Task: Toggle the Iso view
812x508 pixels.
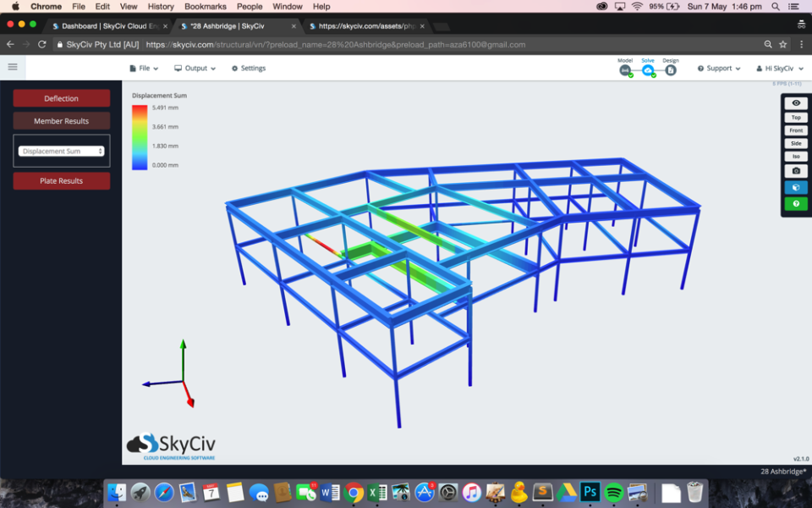Action: (795, 156)
